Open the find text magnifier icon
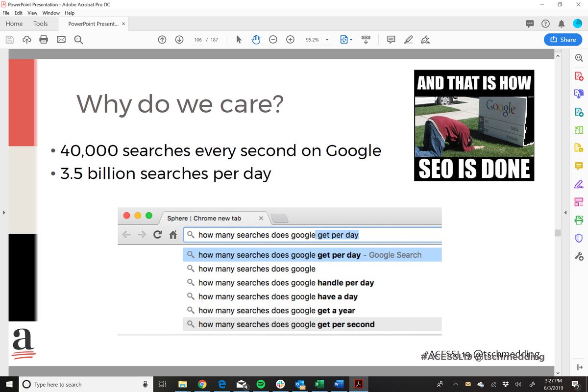 pyautogui.click(x=78, y=40)
